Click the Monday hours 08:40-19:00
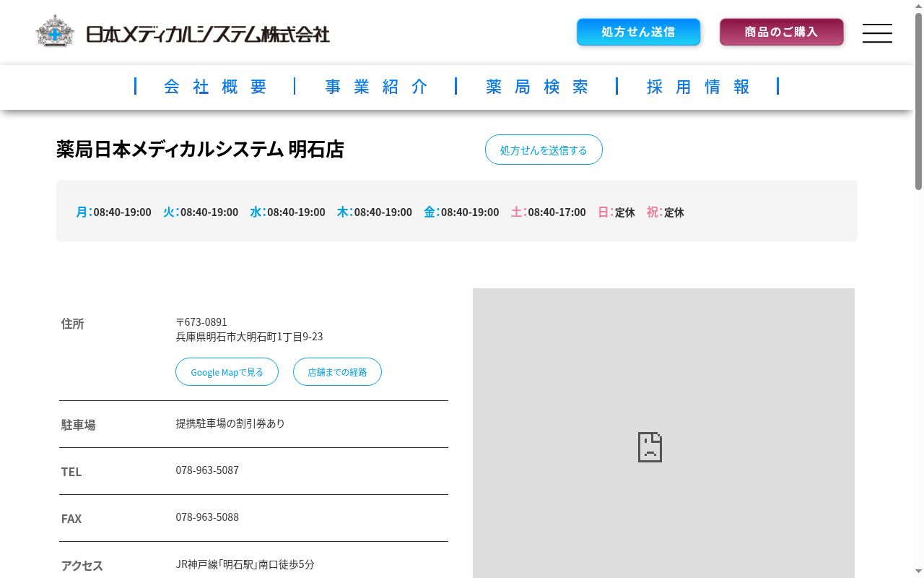The width and height of the screenshot is (924, 578). (122, 212)
